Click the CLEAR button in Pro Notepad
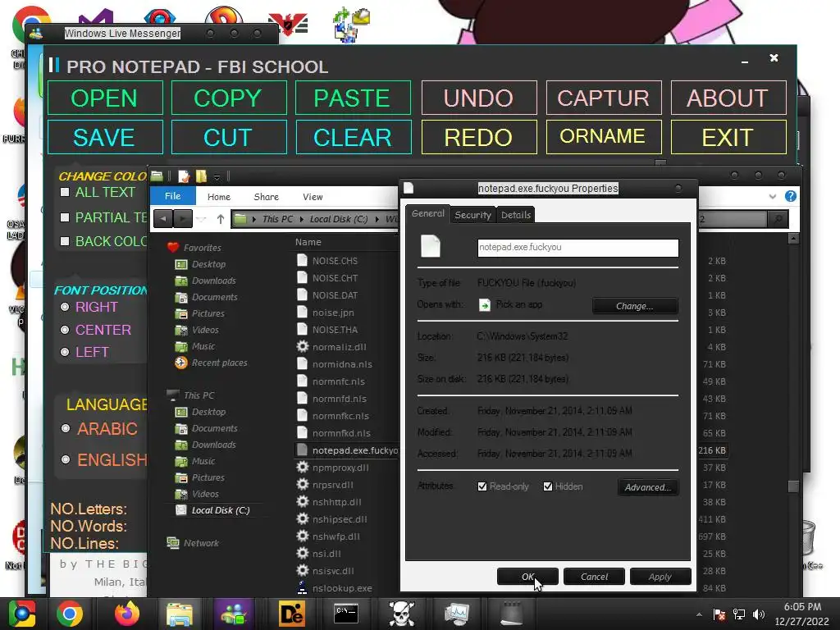Screen dimensions: 840x630 (x=353, y=137)
